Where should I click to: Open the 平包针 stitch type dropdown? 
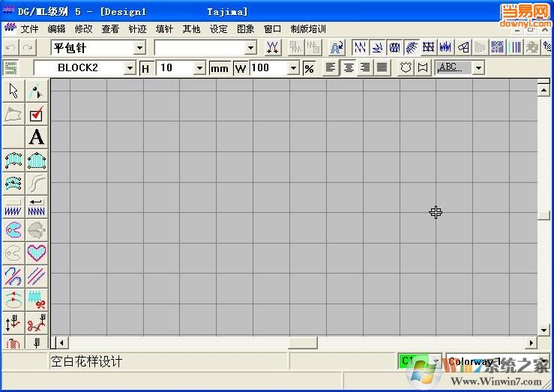tap(139, 48)
